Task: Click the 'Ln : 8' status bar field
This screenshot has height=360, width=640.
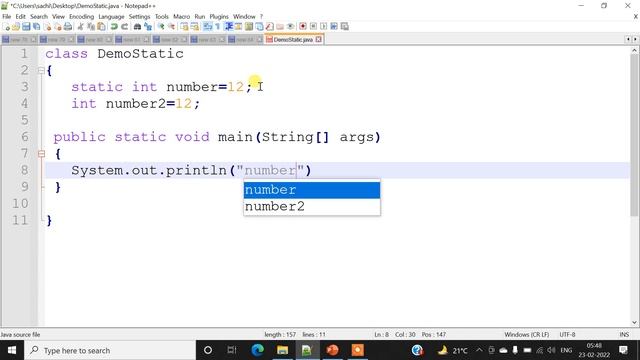Action: (382, 334)
